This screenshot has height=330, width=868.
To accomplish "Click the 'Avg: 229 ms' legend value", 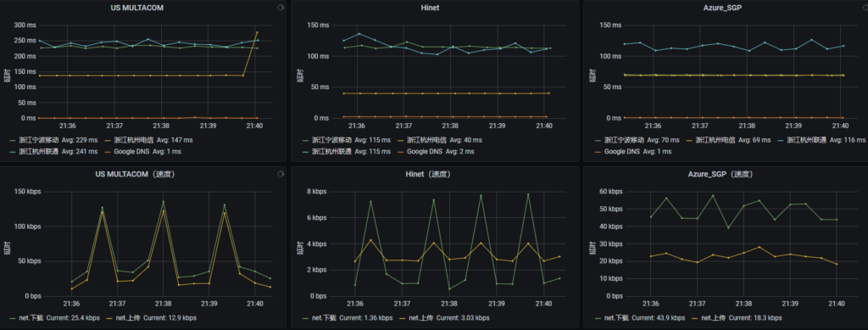I will (81, 140).
